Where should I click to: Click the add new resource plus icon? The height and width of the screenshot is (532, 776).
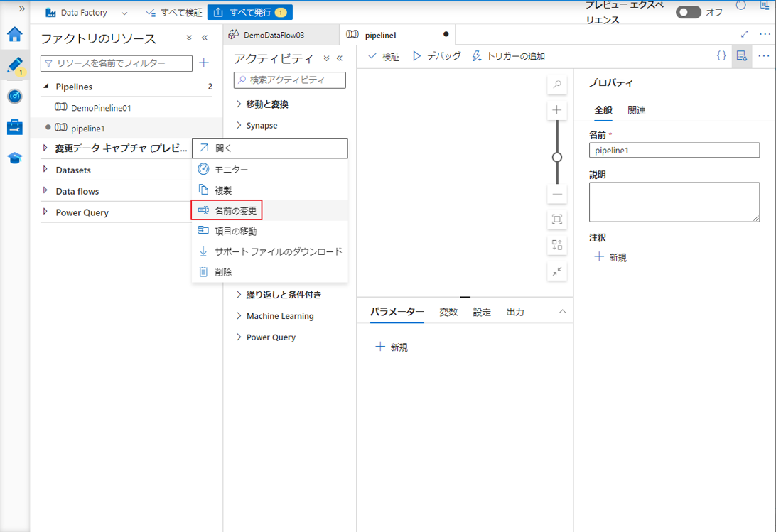pos(204,63)
